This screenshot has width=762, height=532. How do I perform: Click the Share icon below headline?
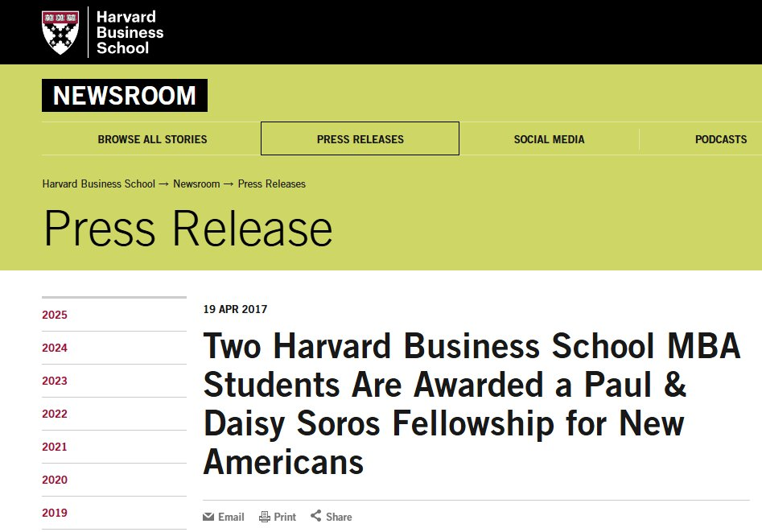(316, 516)
